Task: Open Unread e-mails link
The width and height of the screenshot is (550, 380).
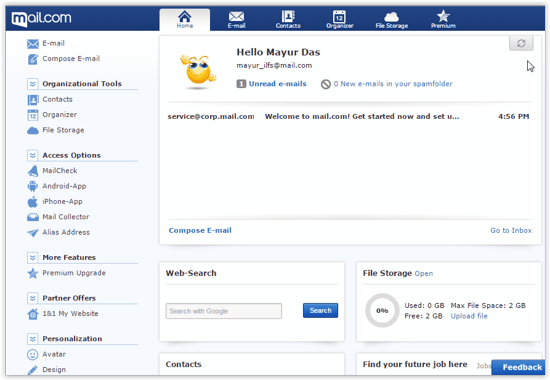Action: (x=277, y=84)
